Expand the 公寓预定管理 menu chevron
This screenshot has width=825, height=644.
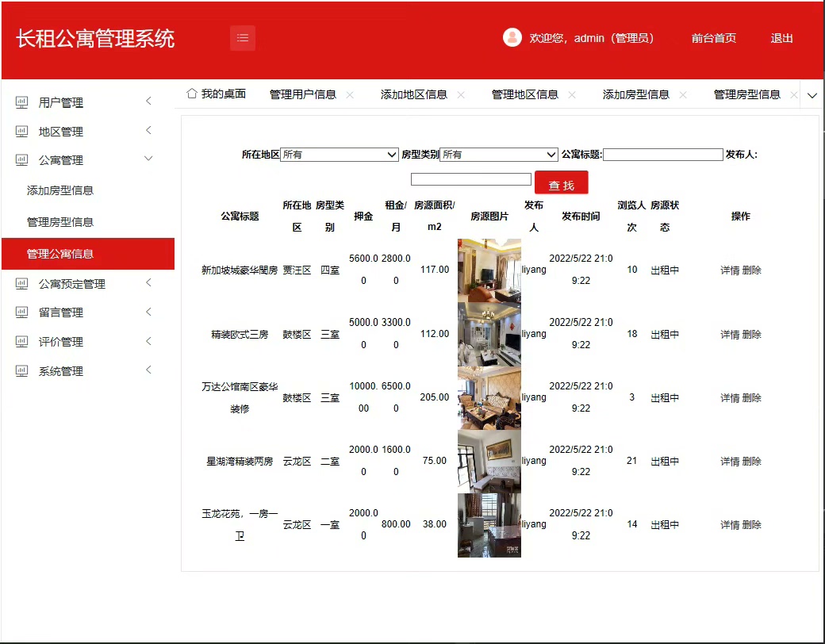click(x=149, y=282)
